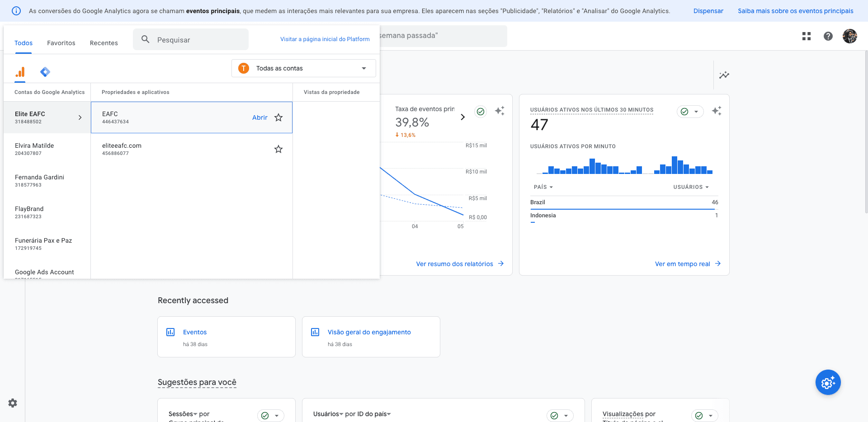868x422 pixels.
Task: Open the Admin gear icon
Action: pyautogui.click(x=13, y=403)
